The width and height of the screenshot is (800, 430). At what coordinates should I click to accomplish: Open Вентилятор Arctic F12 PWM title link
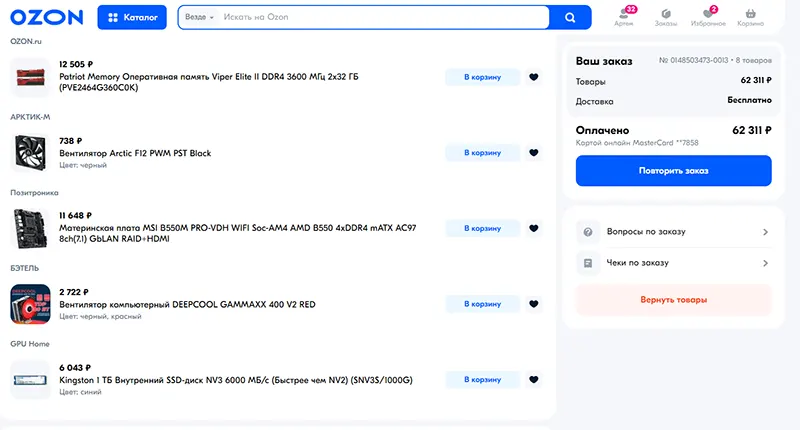point(135,153)
